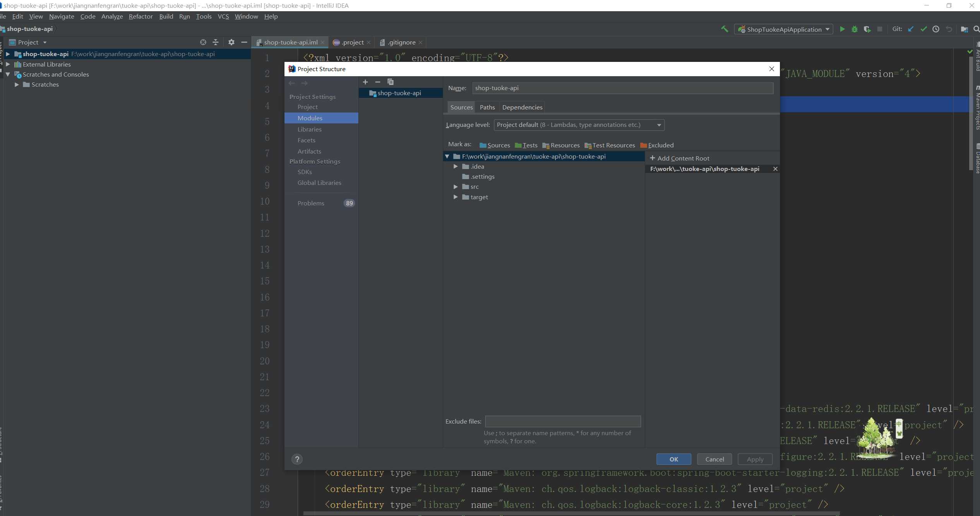Toggle the Sources mark-as option

click(x=494, y=145)
